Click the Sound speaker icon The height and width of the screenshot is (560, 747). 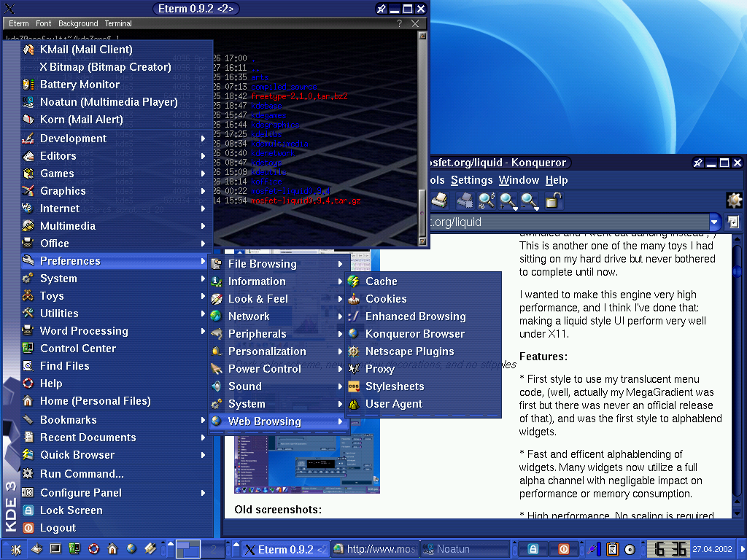(x=217, y=386)
